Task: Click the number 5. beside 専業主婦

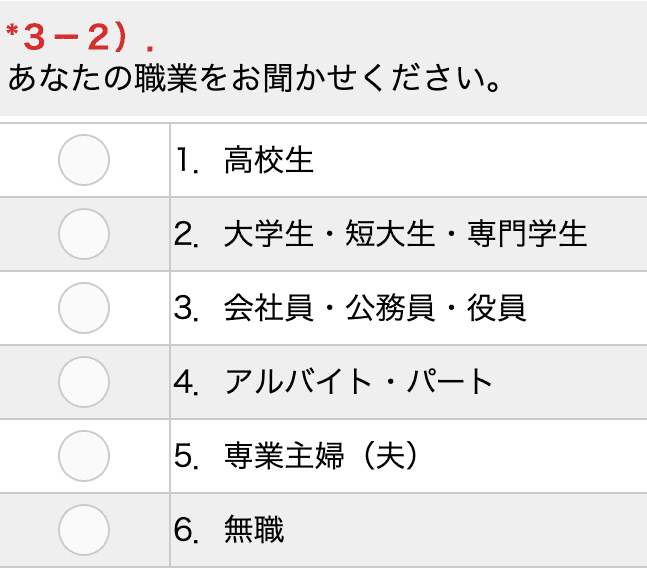Action: point(186,456)
